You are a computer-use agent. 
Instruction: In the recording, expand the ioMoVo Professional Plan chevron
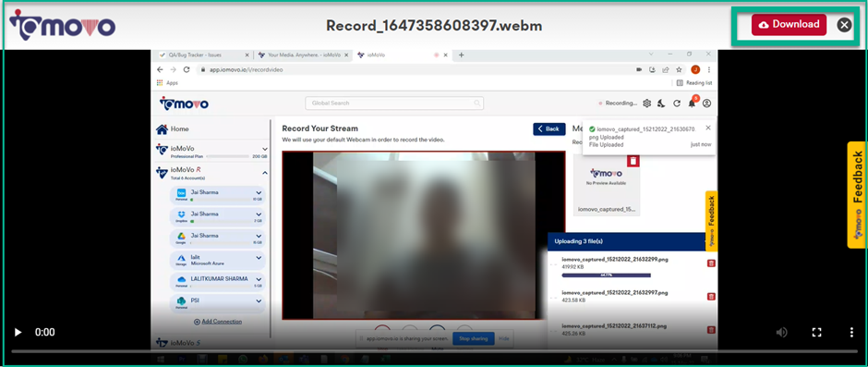pyautogui.click(x=265, y=149)
